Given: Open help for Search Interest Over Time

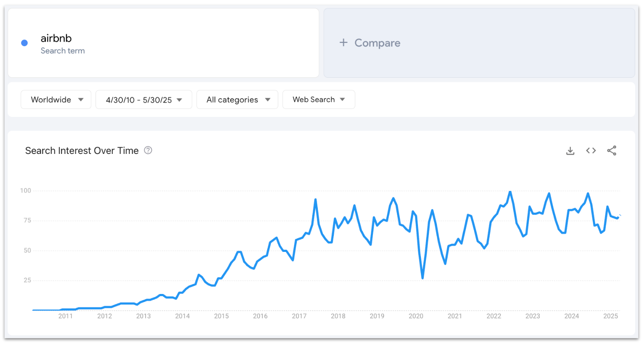Looking at the screenshot, I should coord(148,150).
